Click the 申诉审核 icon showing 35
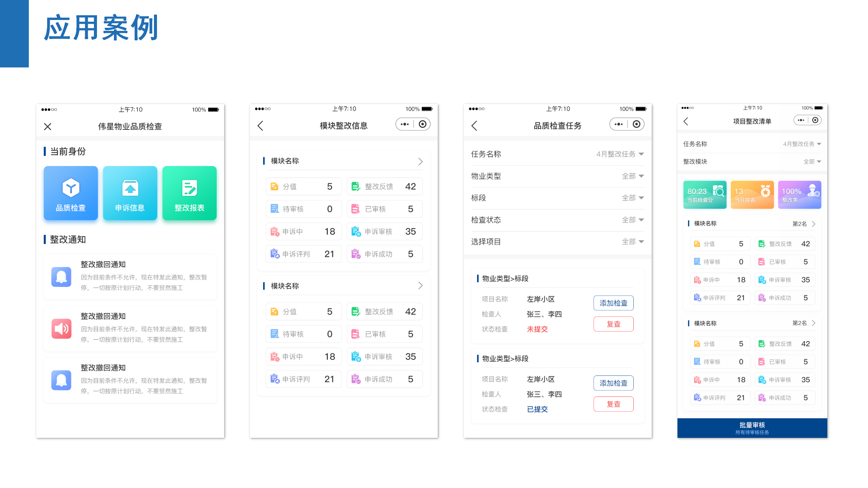868x488 pixels. click(x=356, y=231)
